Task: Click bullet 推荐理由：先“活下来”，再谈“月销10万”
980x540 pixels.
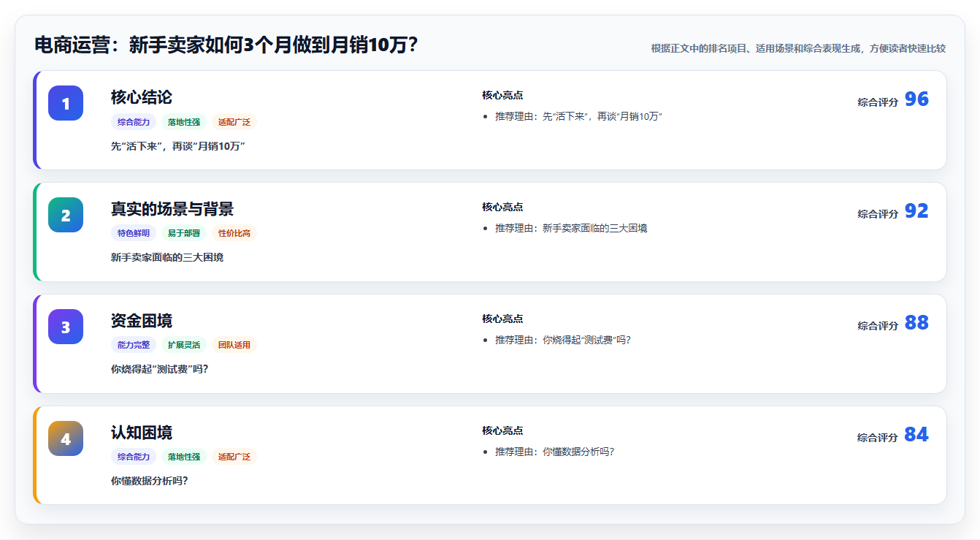Action: tap(578, 116)
